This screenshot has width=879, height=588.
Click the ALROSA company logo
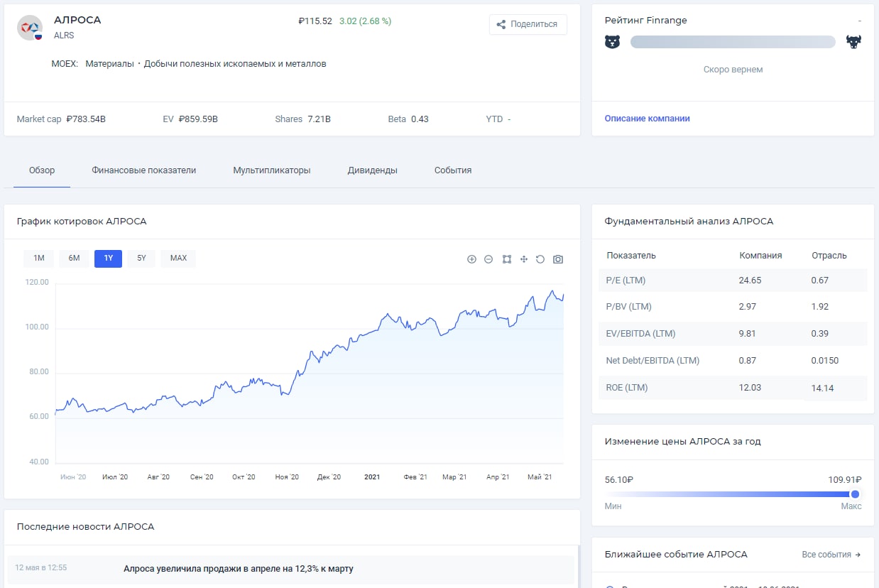[30, 27]
